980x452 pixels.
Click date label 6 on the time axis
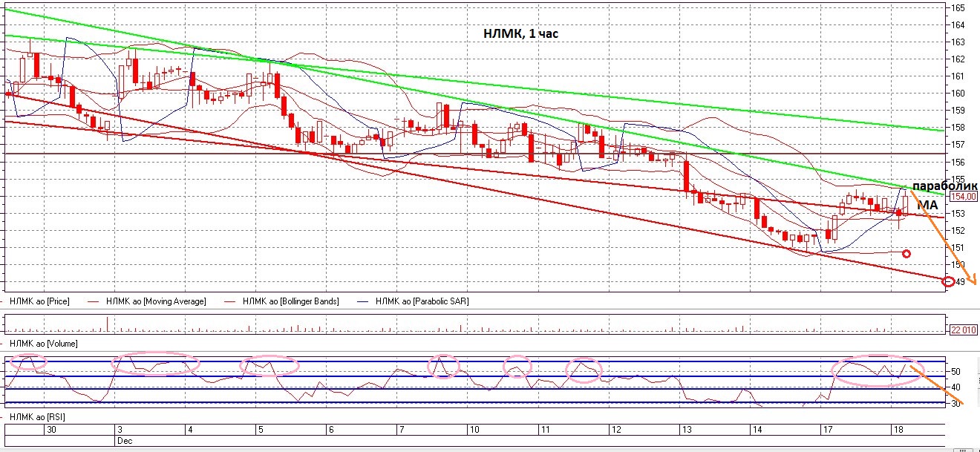330,430
